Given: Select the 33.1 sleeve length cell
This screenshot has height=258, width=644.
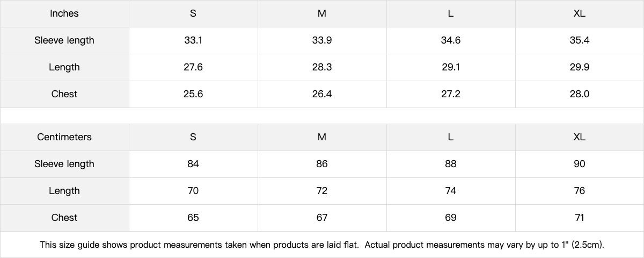Looking at the screenshot, I should click(193, 40).
